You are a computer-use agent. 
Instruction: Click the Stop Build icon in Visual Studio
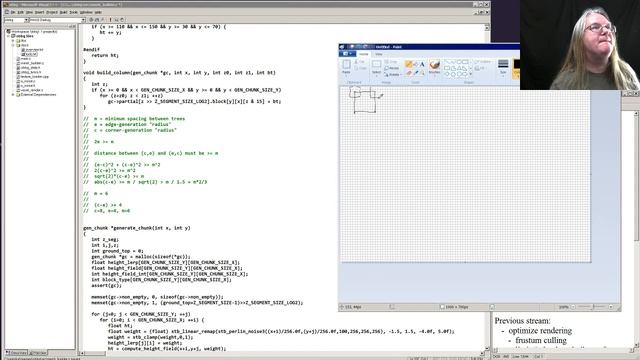click(x=103, y=20)
